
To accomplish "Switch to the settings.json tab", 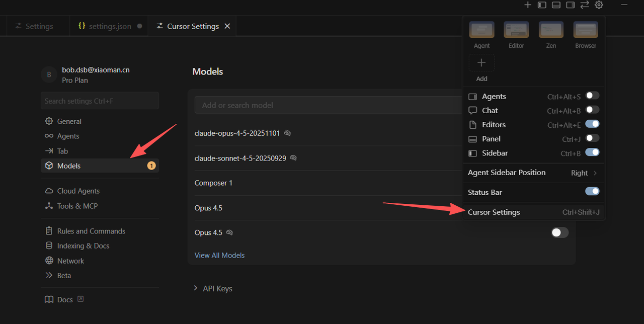I will click(109, 26).
